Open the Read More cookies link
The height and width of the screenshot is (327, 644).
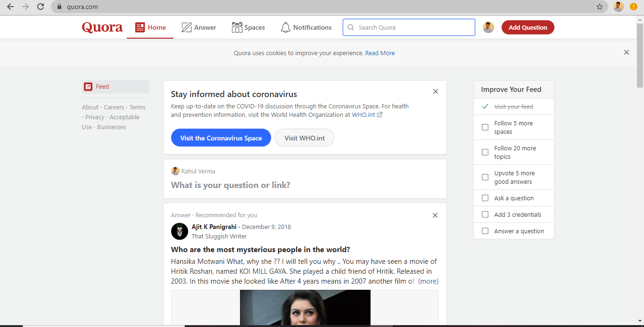tap(380, 53)
